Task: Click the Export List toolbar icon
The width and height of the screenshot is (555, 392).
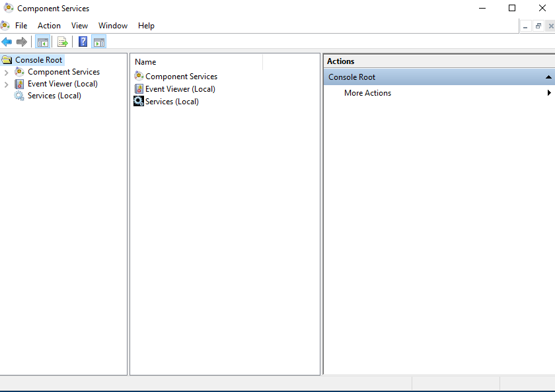Action: tap(63, 42)
